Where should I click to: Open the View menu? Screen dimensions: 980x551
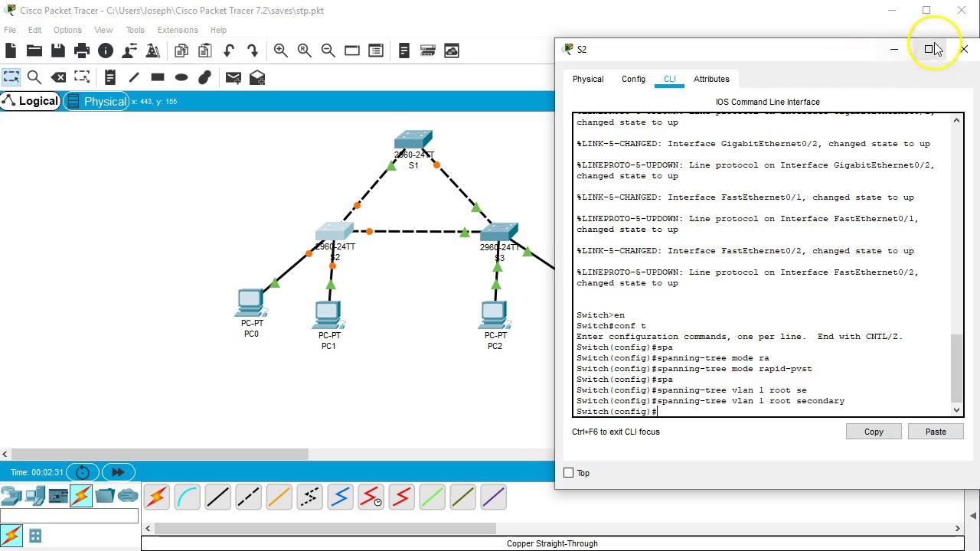tap(103, 30)
